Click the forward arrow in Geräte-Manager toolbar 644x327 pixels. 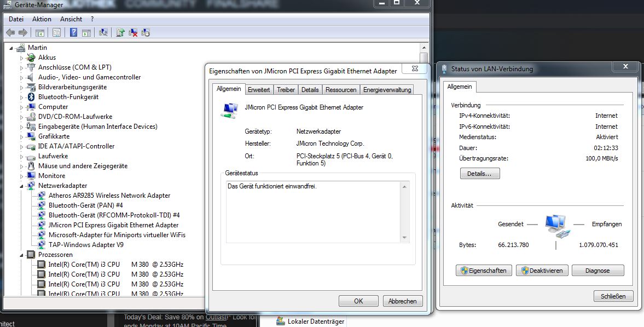click(23, 32)
